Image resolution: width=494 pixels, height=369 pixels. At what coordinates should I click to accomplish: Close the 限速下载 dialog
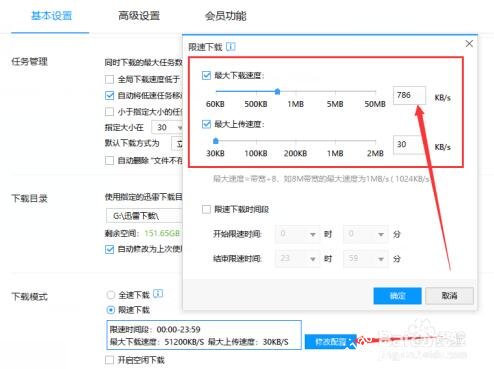(x=469, y=44)
